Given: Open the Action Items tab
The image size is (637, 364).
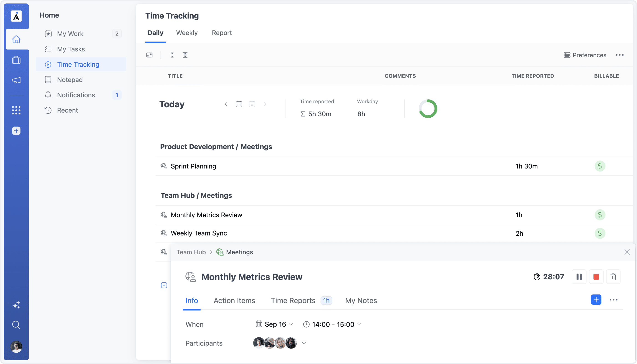Looking at the screenshot, I should pos(234,301).
